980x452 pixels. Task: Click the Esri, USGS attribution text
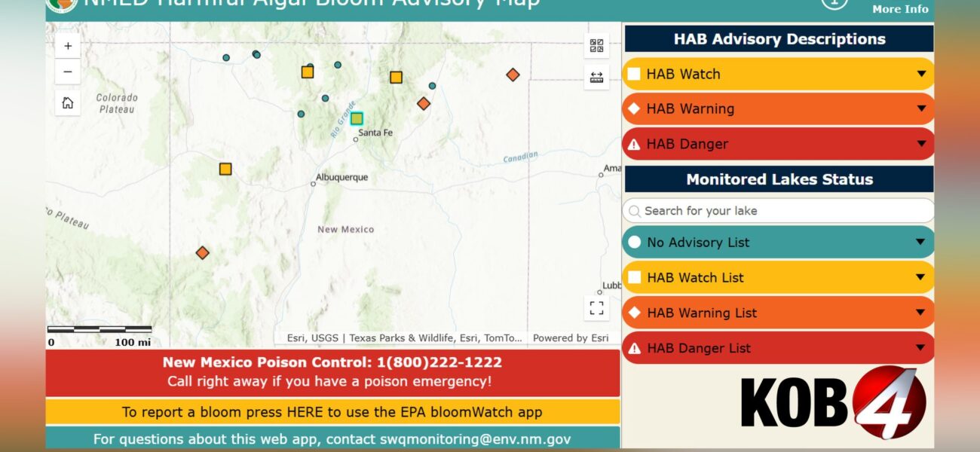[x=404, y=338]
